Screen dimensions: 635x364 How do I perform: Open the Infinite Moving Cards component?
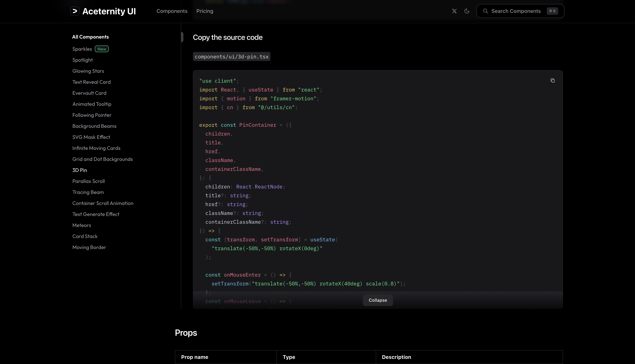(96, 148)
